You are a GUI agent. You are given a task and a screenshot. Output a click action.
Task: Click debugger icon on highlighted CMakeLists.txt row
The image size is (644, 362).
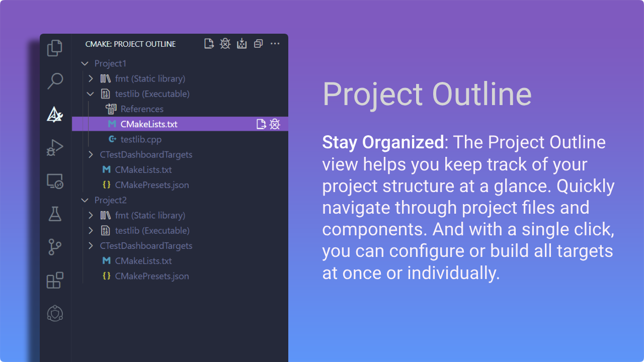point(275,124)
